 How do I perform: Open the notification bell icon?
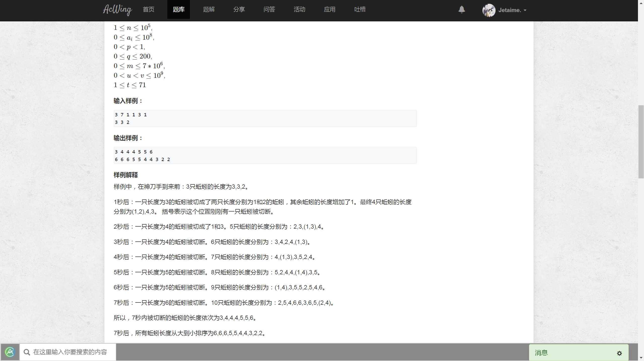(461, 10)
